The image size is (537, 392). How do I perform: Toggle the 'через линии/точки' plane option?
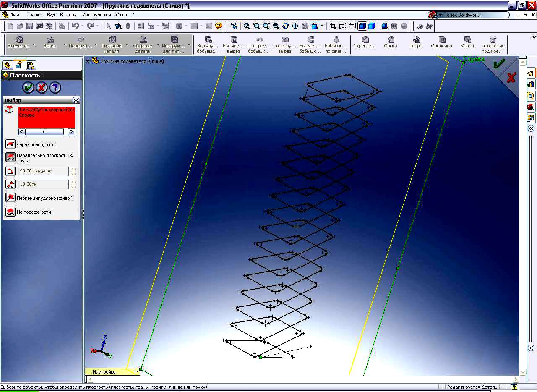(x=10, y=144)
